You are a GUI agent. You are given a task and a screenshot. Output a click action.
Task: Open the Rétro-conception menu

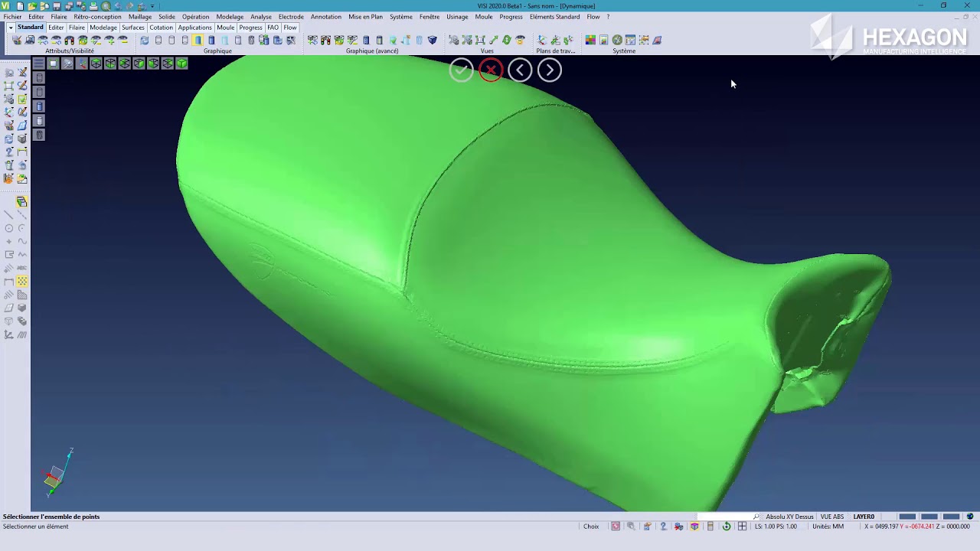[x=97, y=17]
